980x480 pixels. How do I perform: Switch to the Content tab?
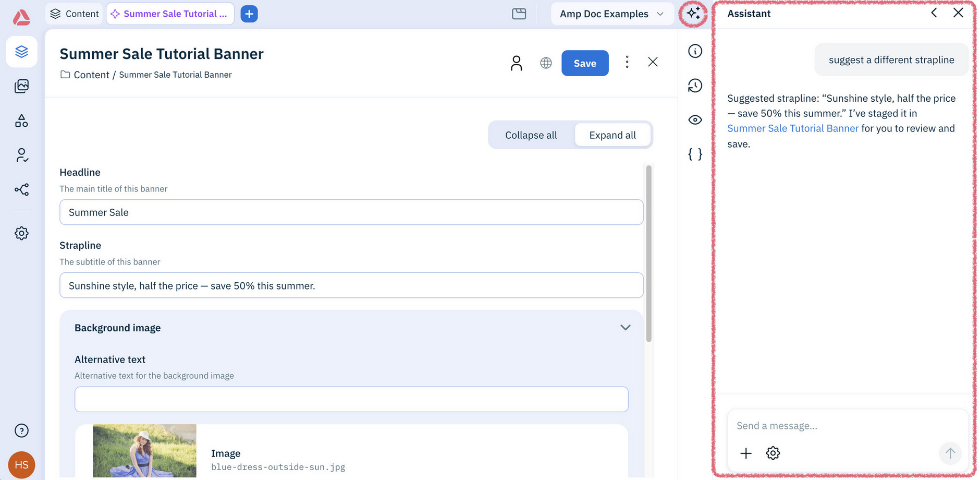[x=75, y=14]
